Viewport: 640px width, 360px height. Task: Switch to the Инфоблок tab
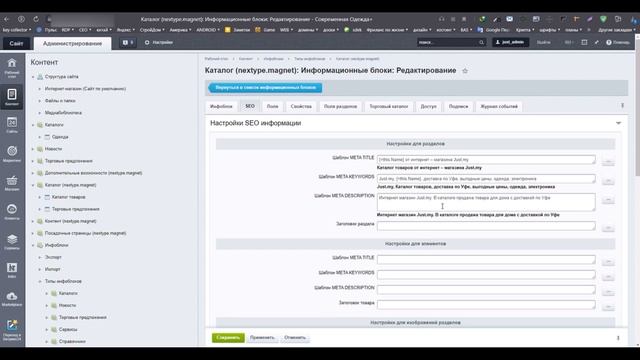(x=221, y=107)
